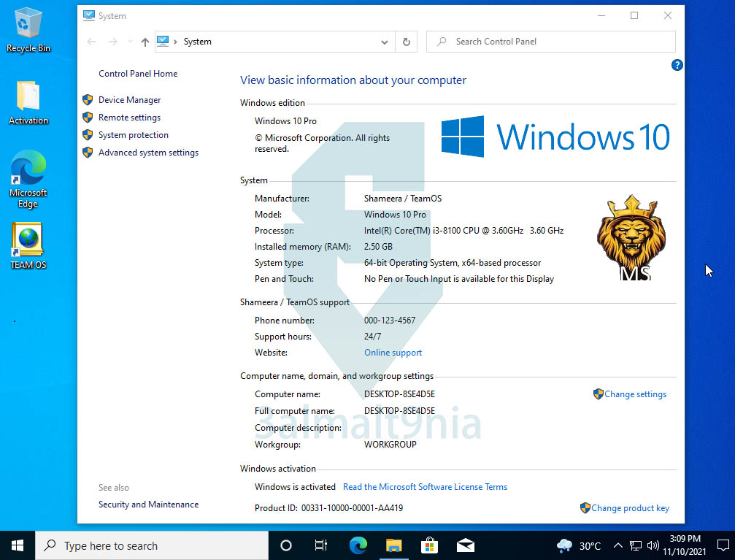Open Remote settings link
The image size is (735, 560).
click(x=129, y=118)
